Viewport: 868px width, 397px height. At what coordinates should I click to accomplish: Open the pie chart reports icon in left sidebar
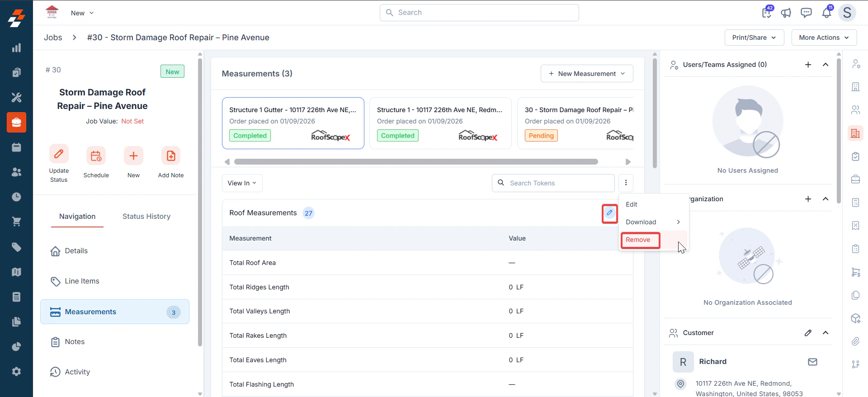point(16,346)
